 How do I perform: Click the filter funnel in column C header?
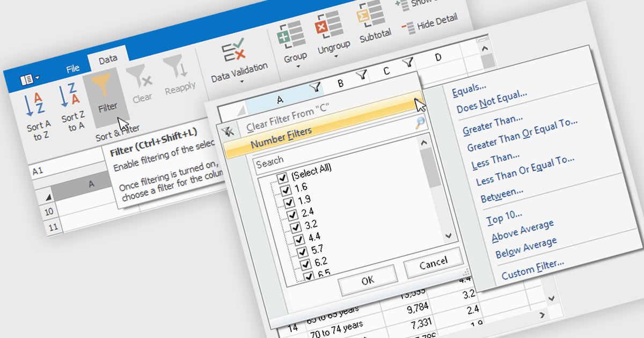(x=409, y=62)
